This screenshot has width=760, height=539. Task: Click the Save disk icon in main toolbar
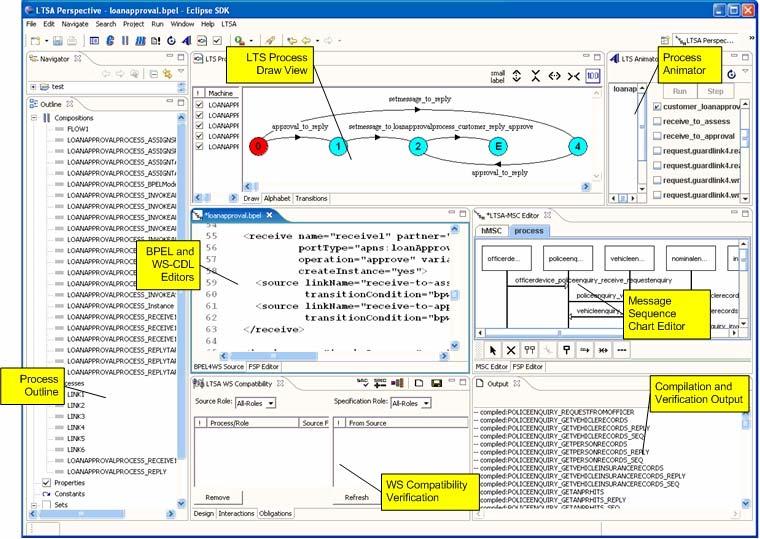[x=58, y=41]
